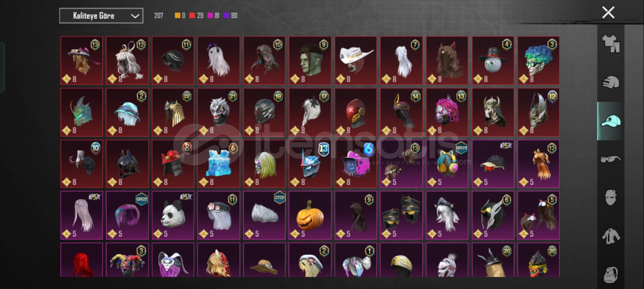This screenshot has height=289, width=644.
Task: Select the white cowboy hat item
Action: point(356,61)
